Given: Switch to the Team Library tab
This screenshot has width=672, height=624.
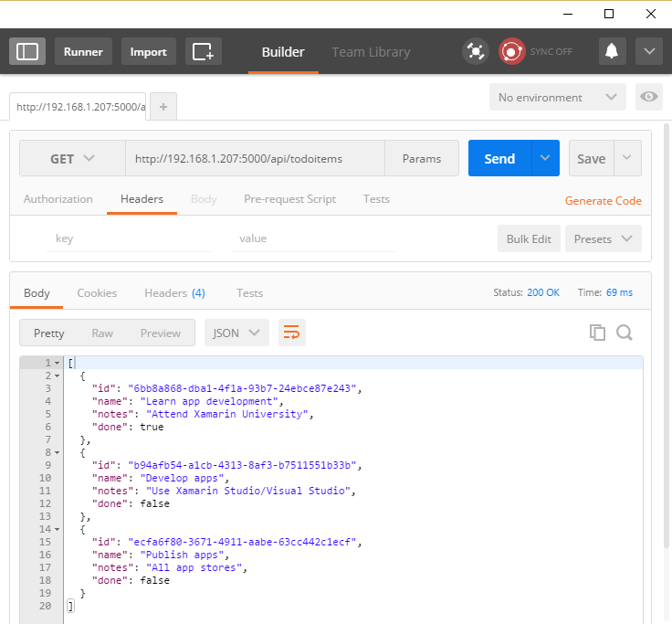Looking at the screenshot, I should pos(371,52).
